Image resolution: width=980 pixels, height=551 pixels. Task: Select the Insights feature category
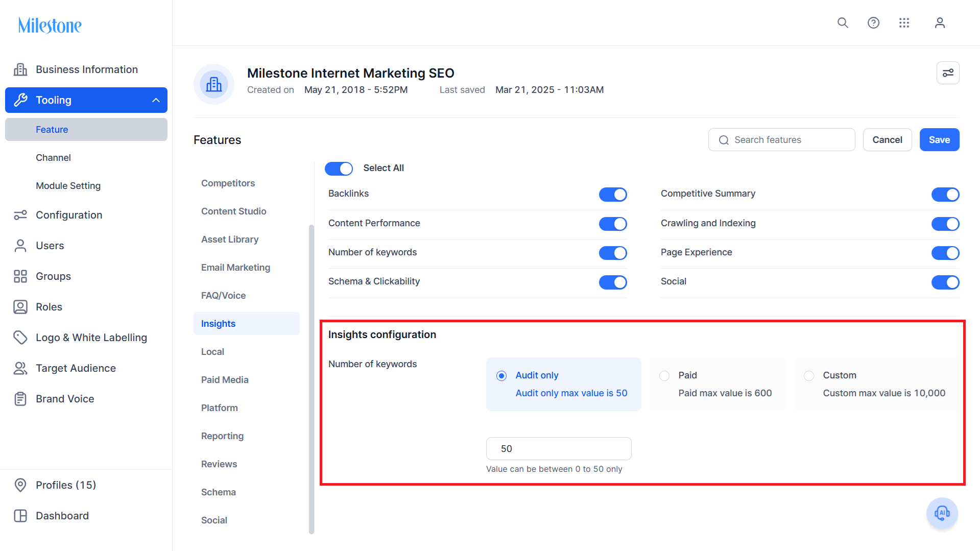(247, 324)
